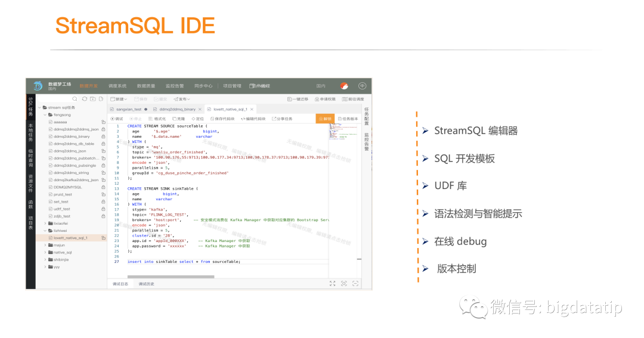
Task: Click 前往调度 go to scheduling
Action: pos(353,99)
